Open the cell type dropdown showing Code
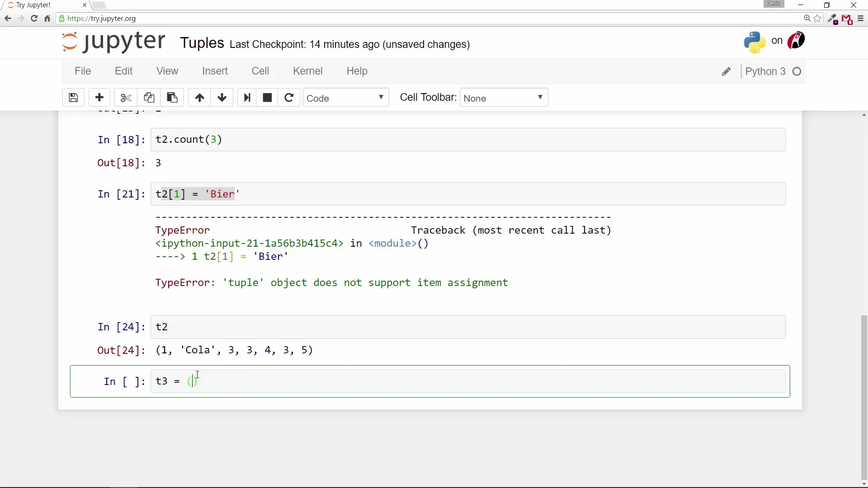The height and width of the screenshot is (488, 868). click(346, 98)
